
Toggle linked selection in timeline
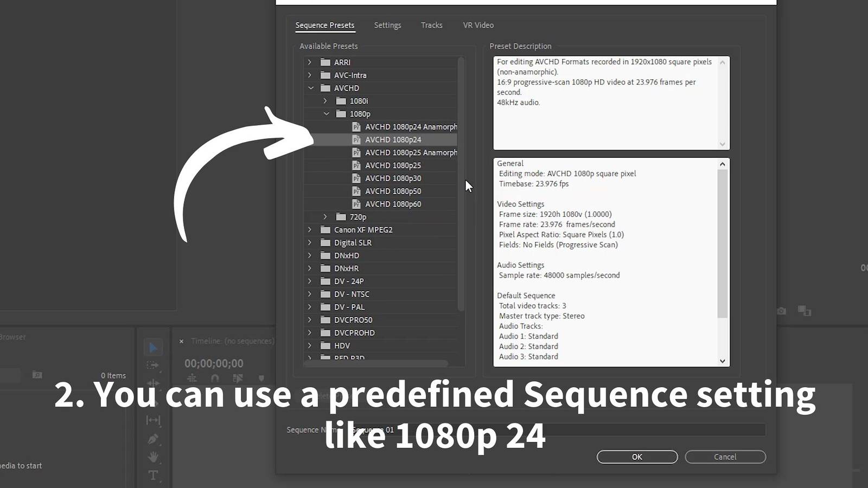(238, 378)
